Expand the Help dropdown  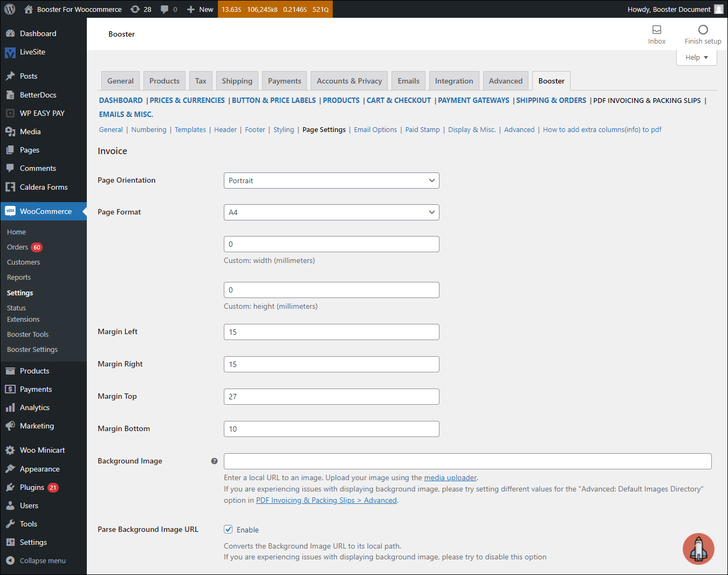(697, 58)
